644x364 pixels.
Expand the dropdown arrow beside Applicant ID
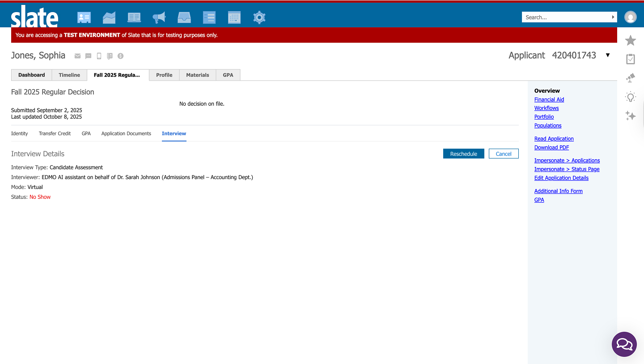[607, 55]
